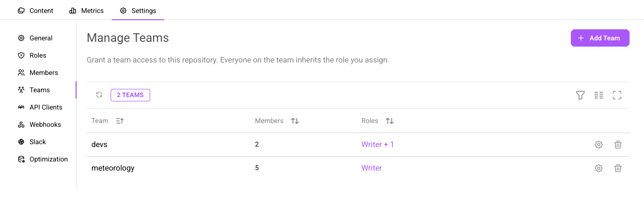Image resolution: width=644 pixels, height=197 pixels.
Task: Open API Clients in the sidebar
Action: pos(40,107)
